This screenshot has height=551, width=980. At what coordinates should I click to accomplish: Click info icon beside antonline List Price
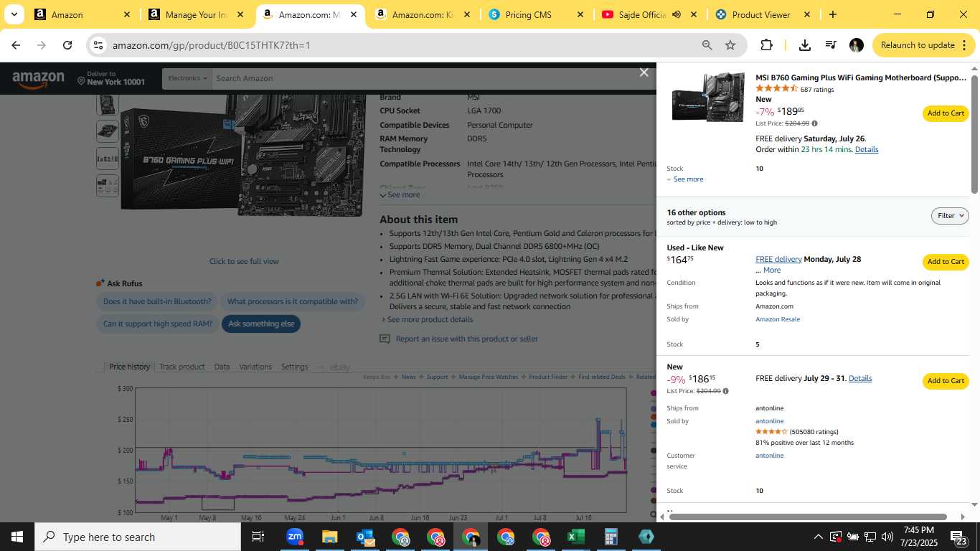click(x=725, y=391)
